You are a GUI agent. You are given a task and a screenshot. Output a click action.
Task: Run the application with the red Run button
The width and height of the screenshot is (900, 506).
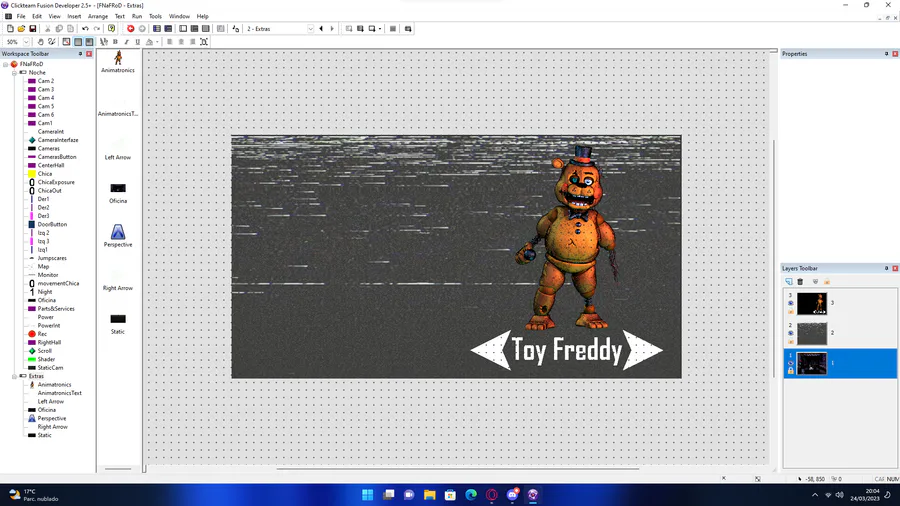[x=130, y=29]
